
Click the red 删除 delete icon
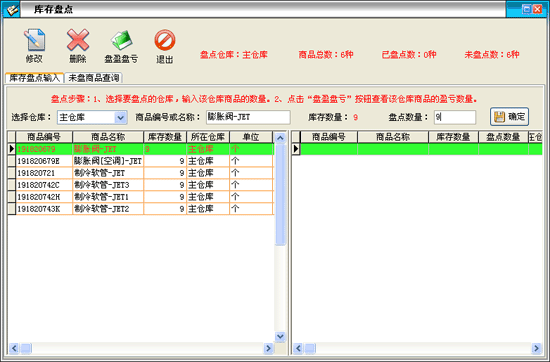click(x=78, y=40)
